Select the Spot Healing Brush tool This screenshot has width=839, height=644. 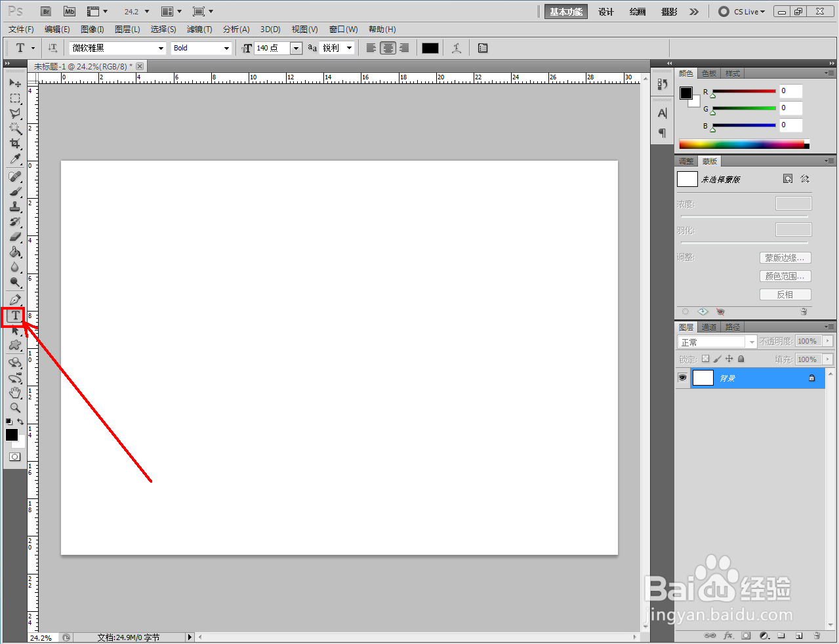point(15,177)
